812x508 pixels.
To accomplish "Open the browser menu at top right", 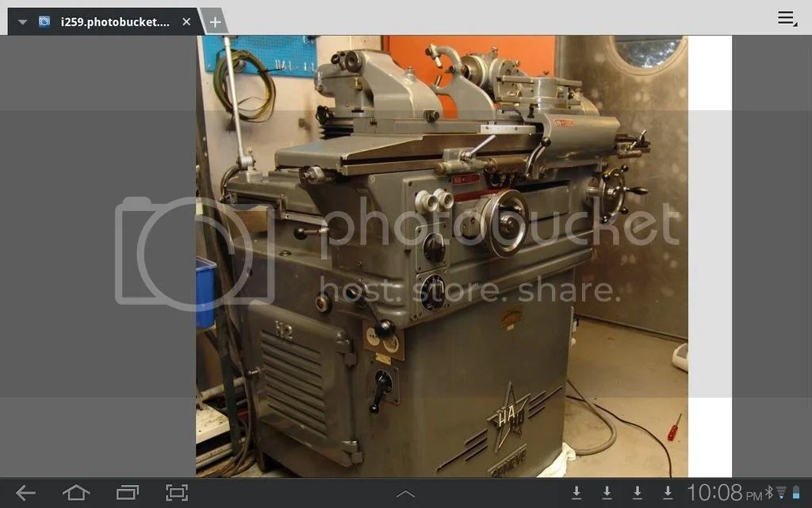I will (786, 18).
